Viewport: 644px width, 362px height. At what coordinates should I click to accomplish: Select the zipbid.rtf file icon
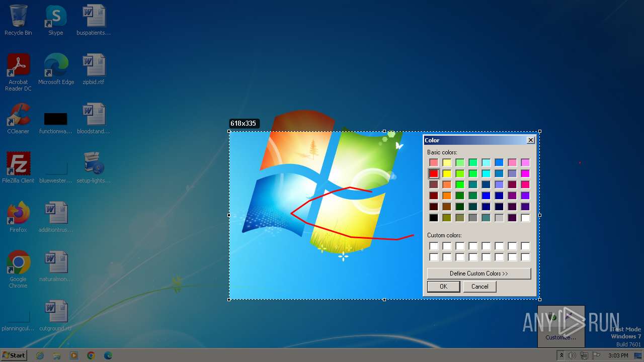(94, 69)
